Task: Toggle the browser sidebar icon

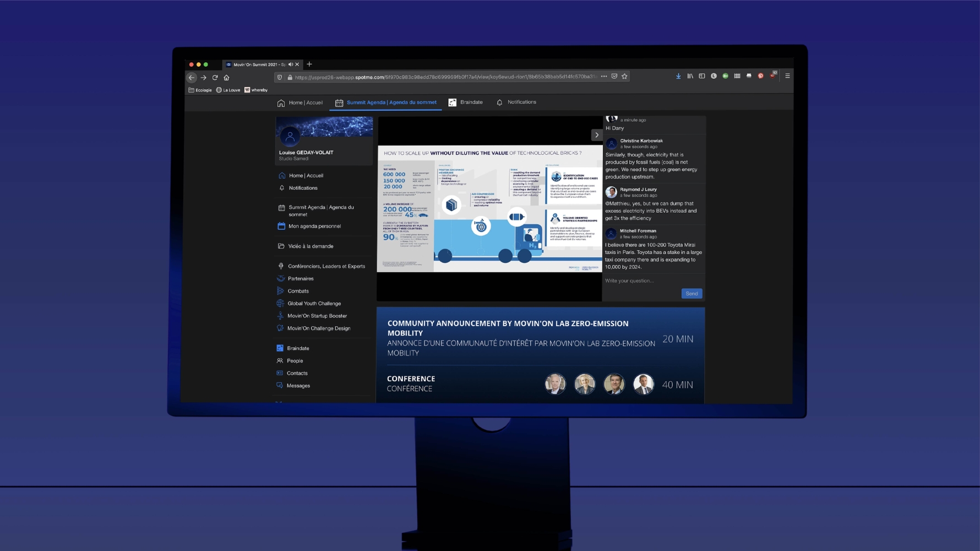Action: [x=702, y=76]
